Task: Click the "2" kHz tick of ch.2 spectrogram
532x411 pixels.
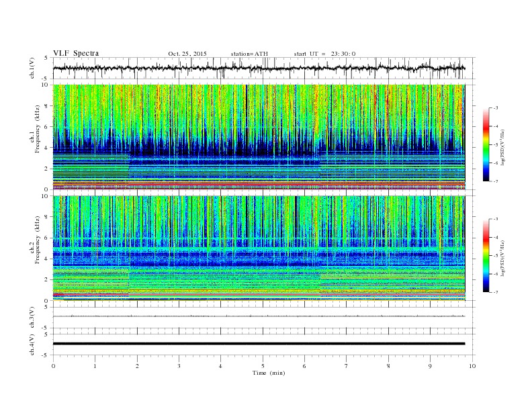Action: tap(47, 280)
